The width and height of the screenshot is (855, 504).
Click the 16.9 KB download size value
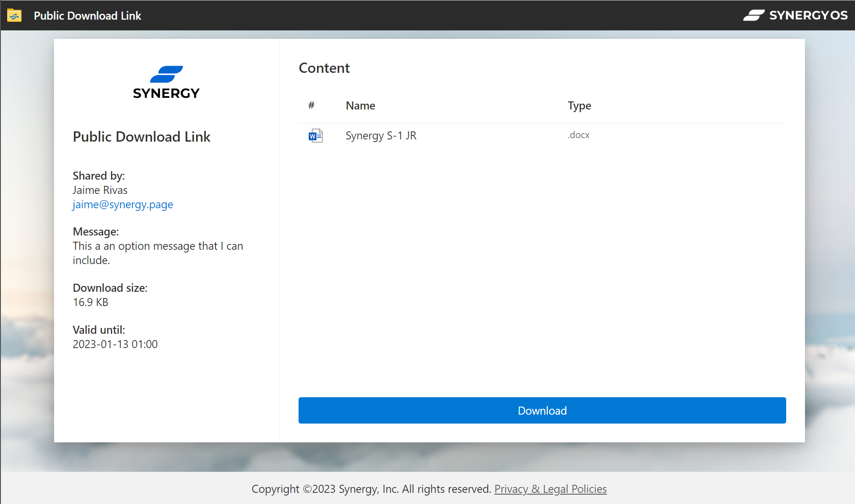(x=91, y=302)
